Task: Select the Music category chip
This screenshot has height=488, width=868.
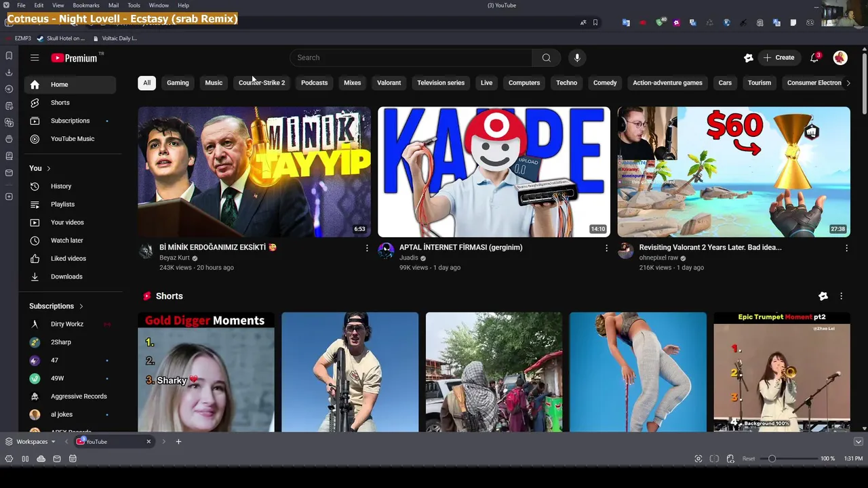Action: coord(214,83)
